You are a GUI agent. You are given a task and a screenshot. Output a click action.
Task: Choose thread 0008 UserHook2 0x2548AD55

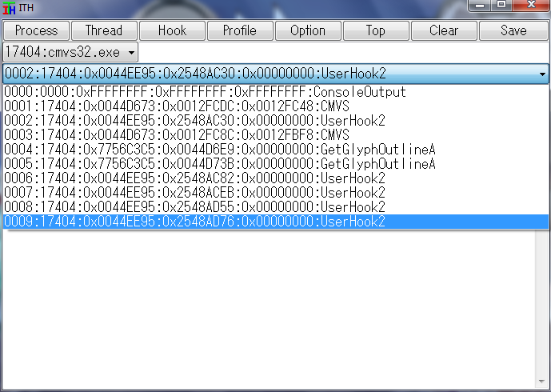click(x=276, y=207)
